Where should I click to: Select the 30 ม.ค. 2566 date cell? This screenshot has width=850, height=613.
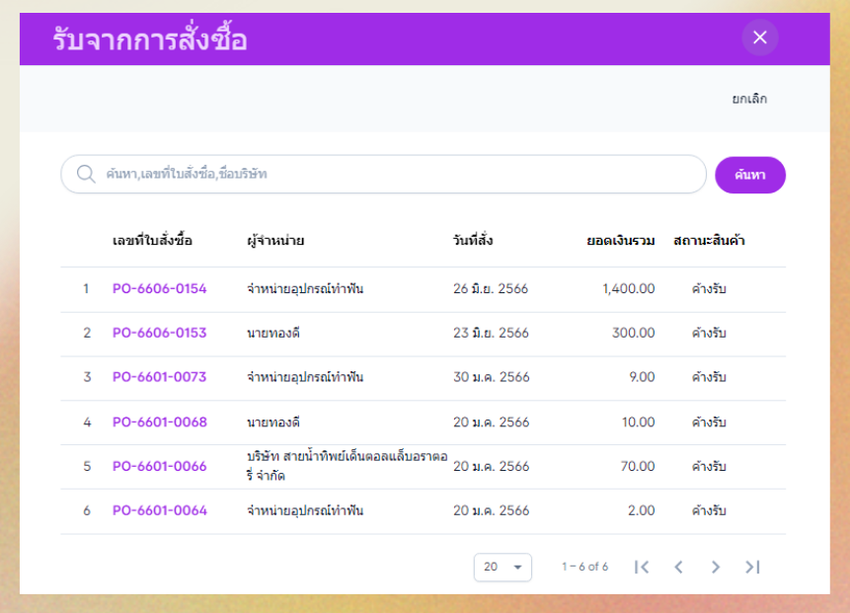click(491, 377)
